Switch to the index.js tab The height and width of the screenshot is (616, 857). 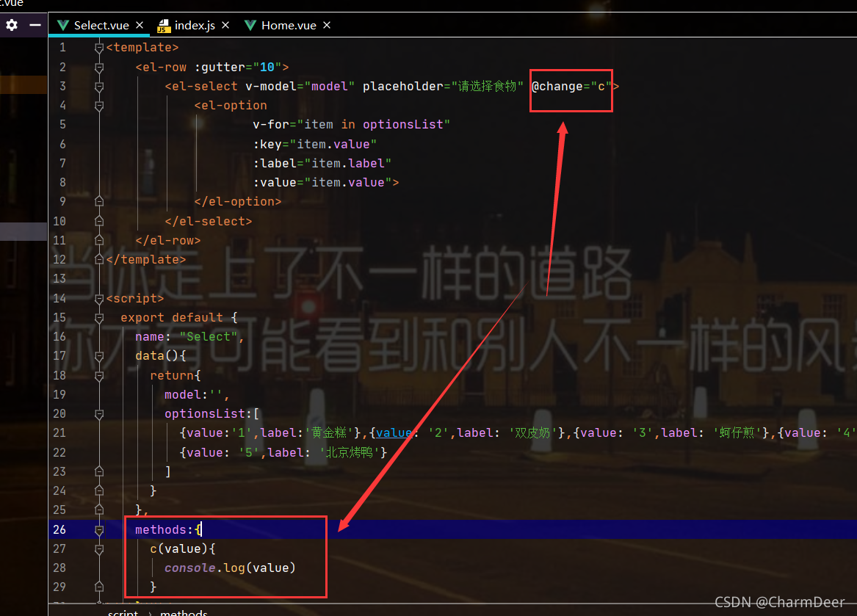[195, 26]
